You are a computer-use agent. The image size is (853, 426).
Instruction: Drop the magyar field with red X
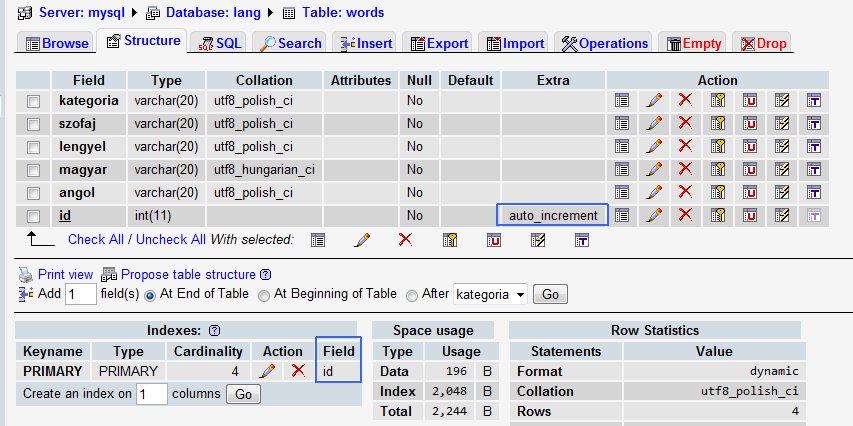[x=685, y=169]
